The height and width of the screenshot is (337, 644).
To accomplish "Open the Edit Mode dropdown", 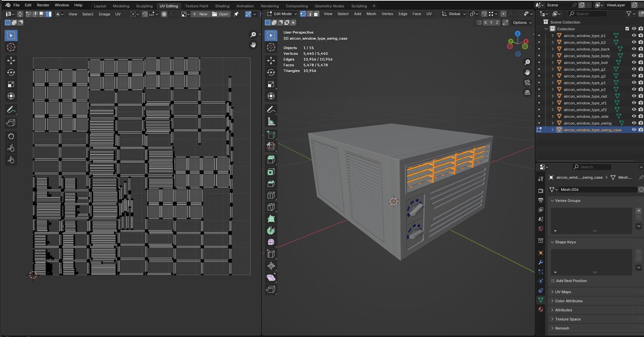I will (282, 14).
